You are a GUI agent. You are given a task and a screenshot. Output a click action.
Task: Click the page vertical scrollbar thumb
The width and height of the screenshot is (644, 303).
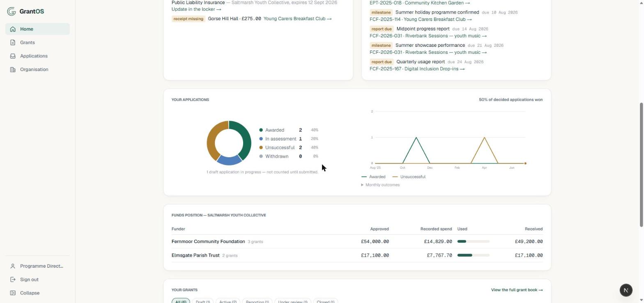[642, 164]
